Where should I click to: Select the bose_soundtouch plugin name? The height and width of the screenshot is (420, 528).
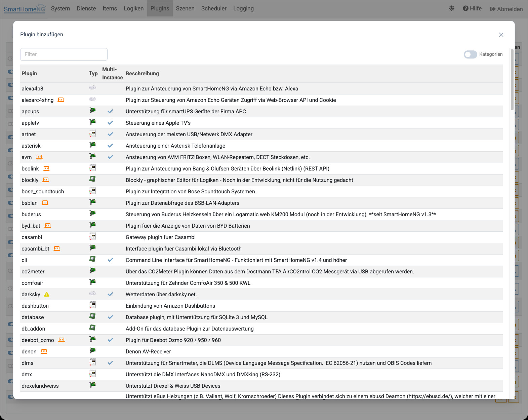pyautogui.click(x=43, y=192)
